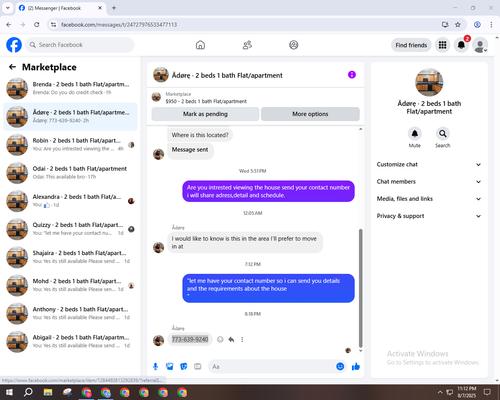React to the 773-639-9240 message

point(220,339)
